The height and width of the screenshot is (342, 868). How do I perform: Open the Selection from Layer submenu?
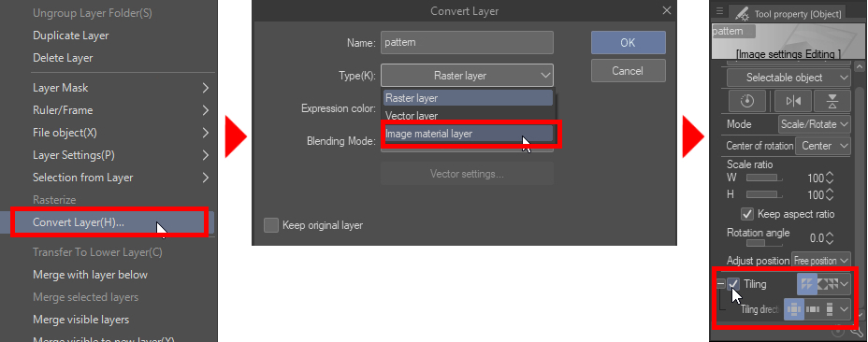(x=122, y=178)
